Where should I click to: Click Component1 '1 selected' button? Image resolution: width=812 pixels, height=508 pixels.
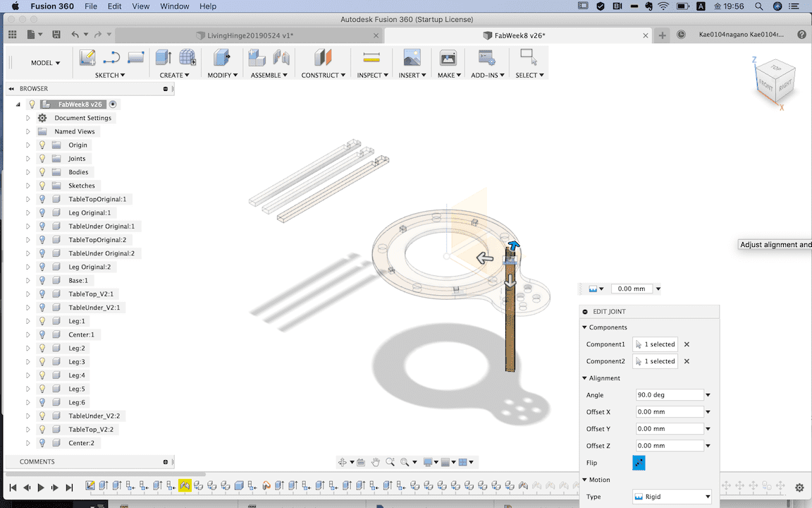(655, 344)
